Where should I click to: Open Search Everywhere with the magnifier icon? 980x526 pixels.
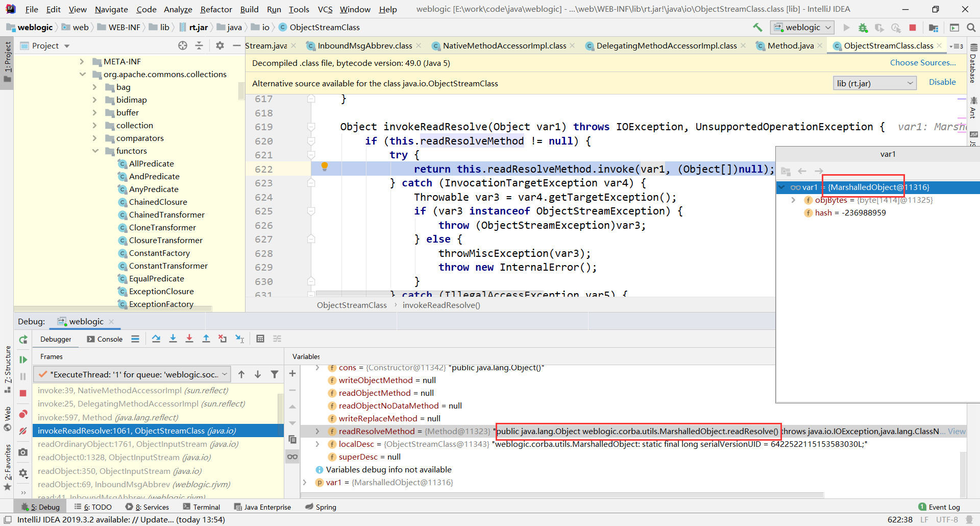tap(971, 28)
